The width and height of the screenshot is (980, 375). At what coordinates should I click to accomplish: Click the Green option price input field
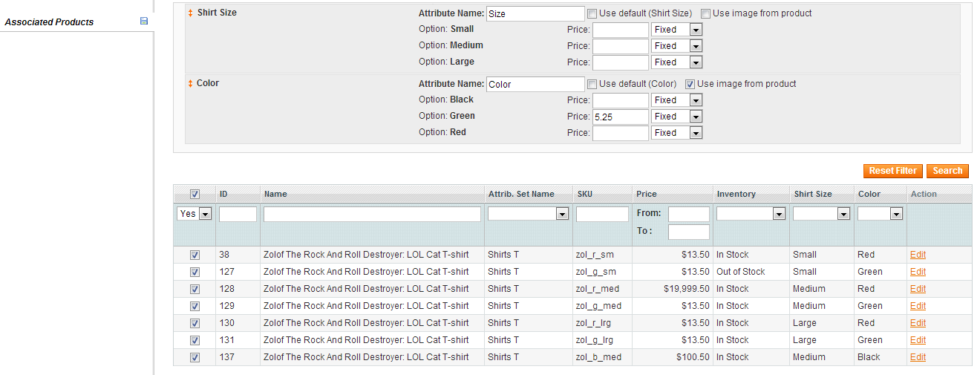pyautogui.click(x=620, y=117)
